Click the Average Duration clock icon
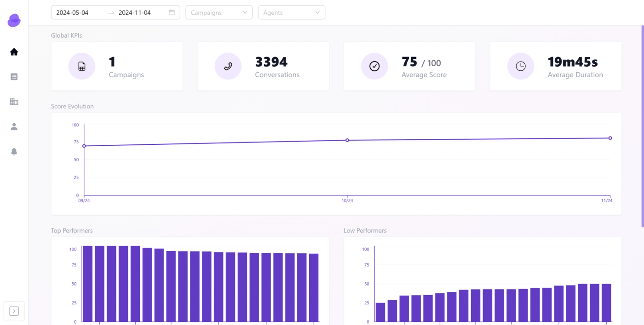 pyautogui.click(x=521, y=66)
